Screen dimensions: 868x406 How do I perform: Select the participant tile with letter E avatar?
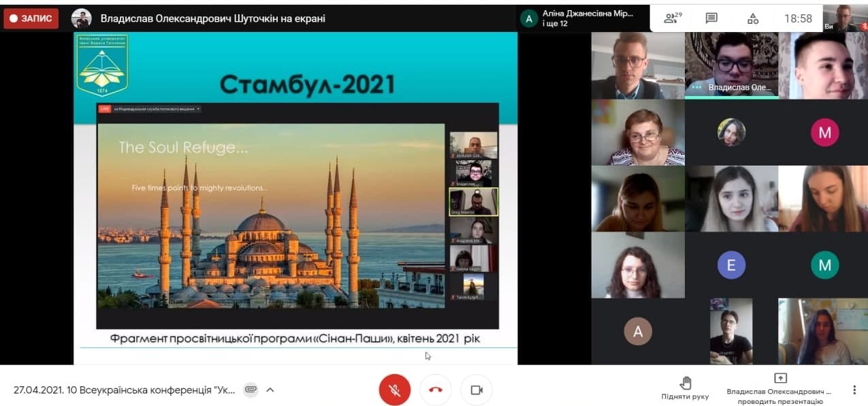[731, 265]
